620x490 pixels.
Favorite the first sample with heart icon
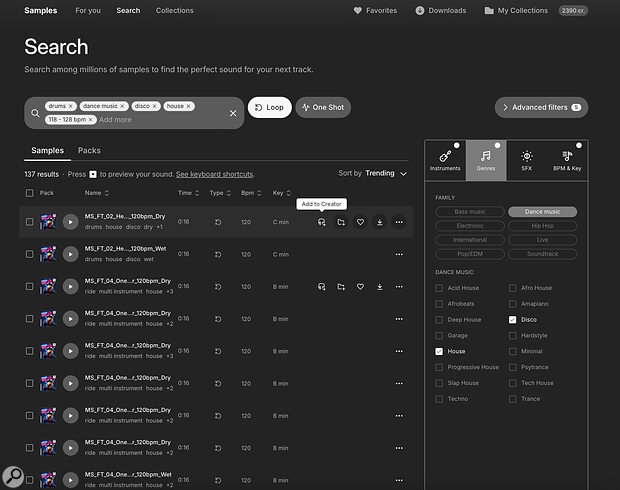click(x=360, y=222)
